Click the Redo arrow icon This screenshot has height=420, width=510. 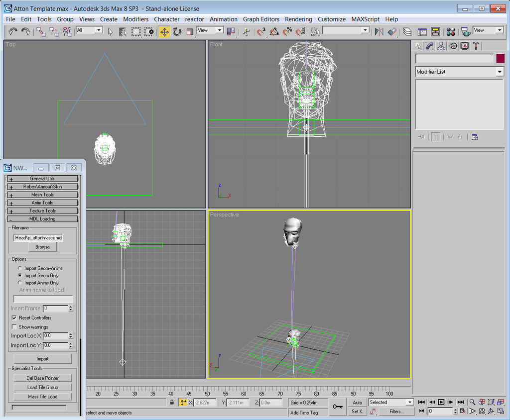[x=25, y=31]
